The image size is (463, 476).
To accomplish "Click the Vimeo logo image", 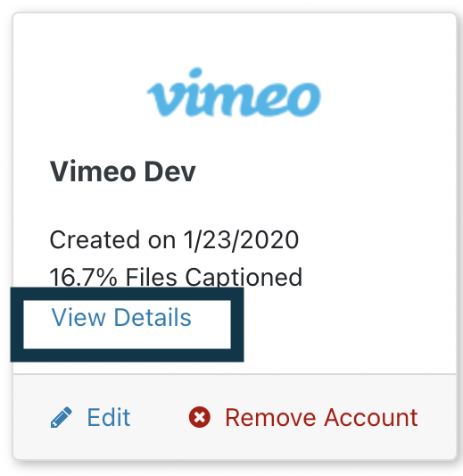I will tap(234, 92).
